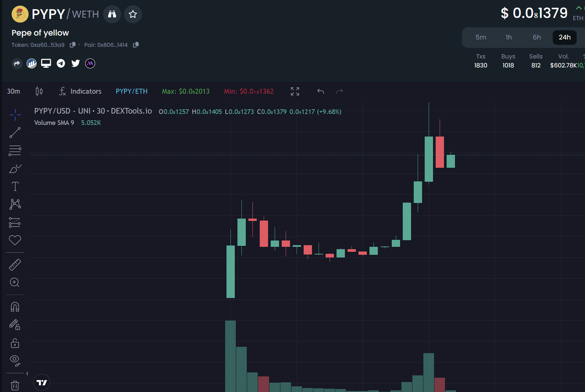Collapse the drawing toolbar with the arrow

pyautogui.click(x=27, y=373)
